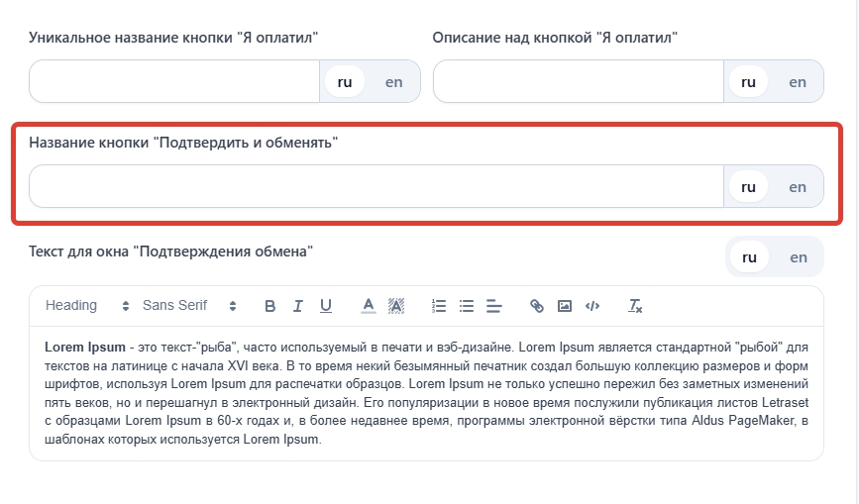
Task: Clear text formatting with Tx icon
Action: click(636, 306)
